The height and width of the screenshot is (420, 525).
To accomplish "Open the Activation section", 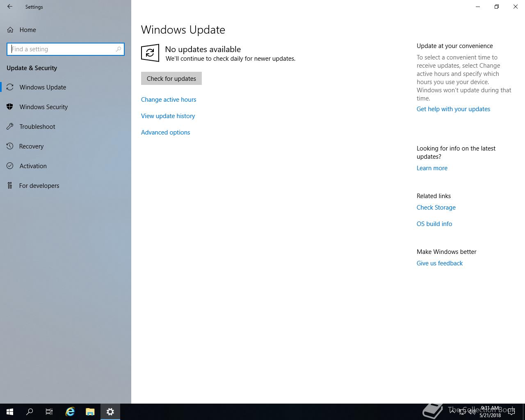I will (x=66, y=166).
